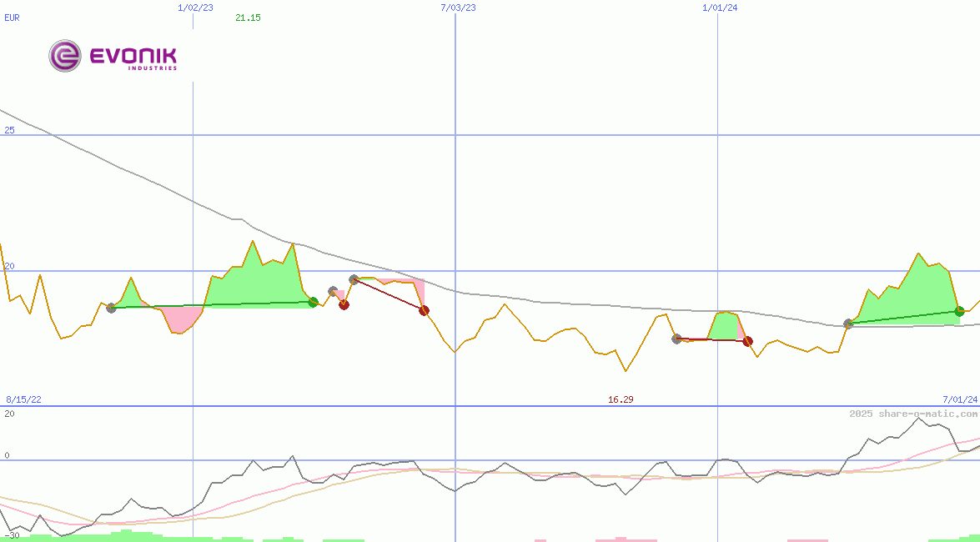This screenshot has width=980, height=542.
Task: Select red exit marker ending long downward red line
Action: coord(424,310)
